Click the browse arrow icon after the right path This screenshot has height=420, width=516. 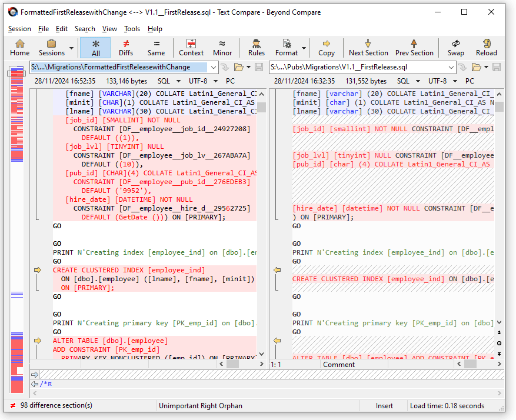[462, 68]
